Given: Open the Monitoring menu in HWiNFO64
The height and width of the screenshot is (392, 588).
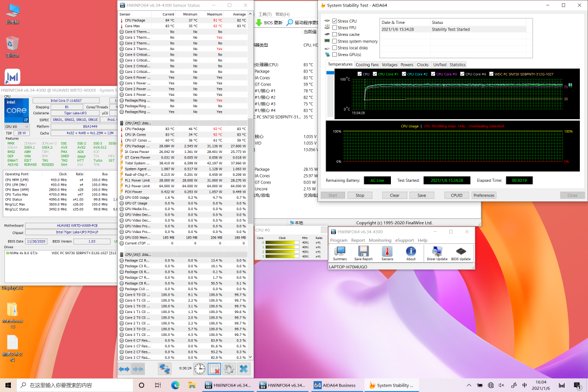Looking at the screenshot, I should tap(379, 240).
